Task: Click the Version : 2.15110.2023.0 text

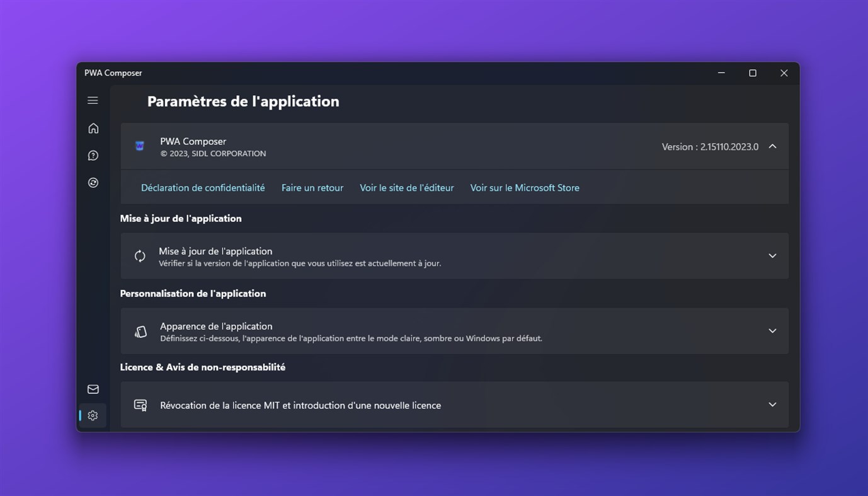Action: tap(710, 147)
